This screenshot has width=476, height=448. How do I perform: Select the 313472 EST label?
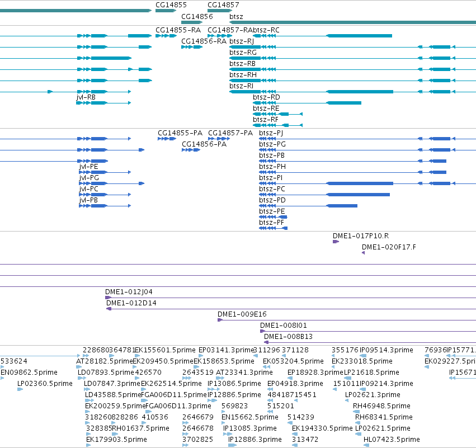(305, 440)
